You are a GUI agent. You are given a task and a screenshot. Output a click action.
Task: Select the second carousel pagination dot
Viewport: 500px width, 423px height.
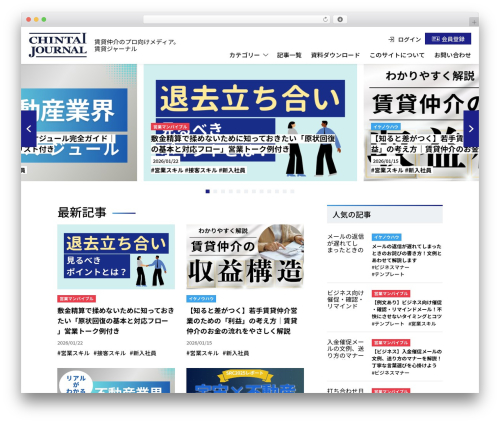(x=215, y=191)
